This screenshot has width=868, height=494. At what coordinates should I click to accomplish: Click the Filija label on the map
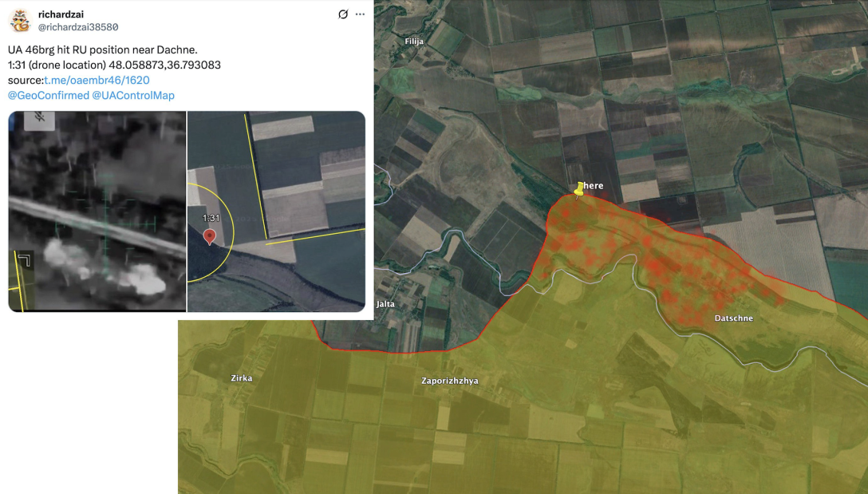coord(414,41)
